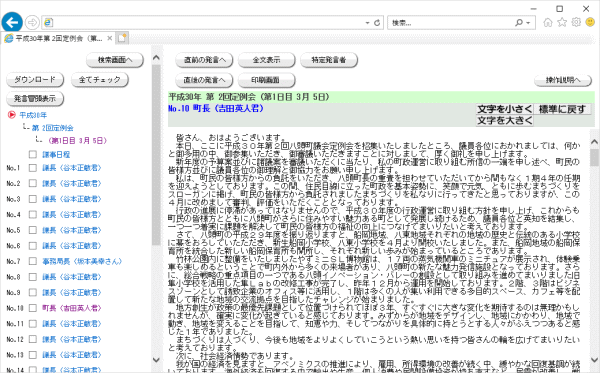600x373 pixels.
Task: Open the (第1日目 3月5日) tree link
Action: pos(77,140)
